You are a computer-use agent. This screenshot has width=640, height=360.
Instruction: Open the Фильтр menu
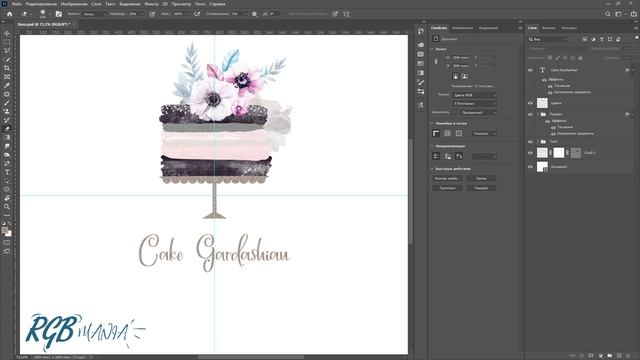(x=151, y=4)
